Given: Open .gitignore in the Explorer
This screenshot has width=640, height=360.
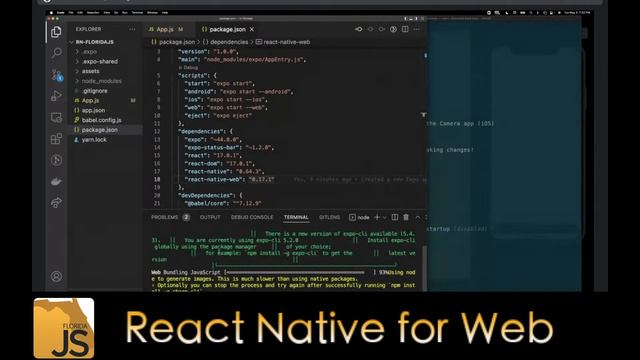Looking at the screenshot, I should coord(95,91).
